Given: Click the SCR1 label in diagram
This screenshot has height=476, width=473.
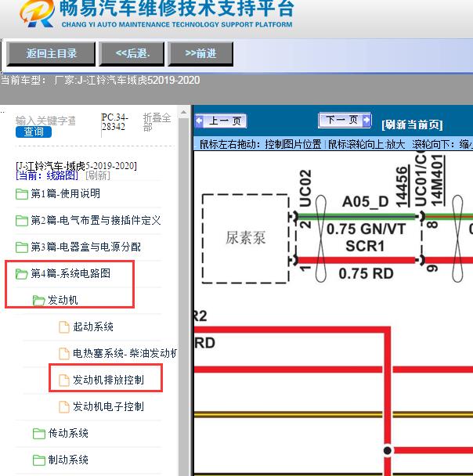Looking at the screenshot, I should [x=365, y=246].
